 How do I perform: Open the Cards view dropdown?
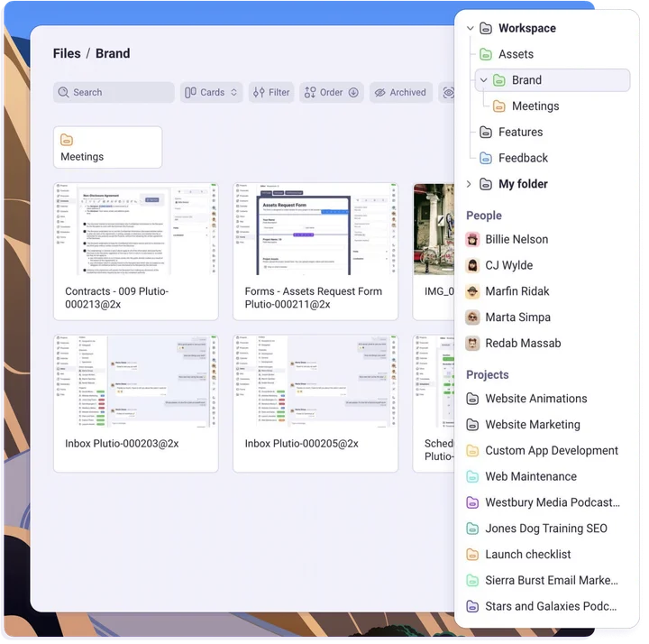[212, 92]
